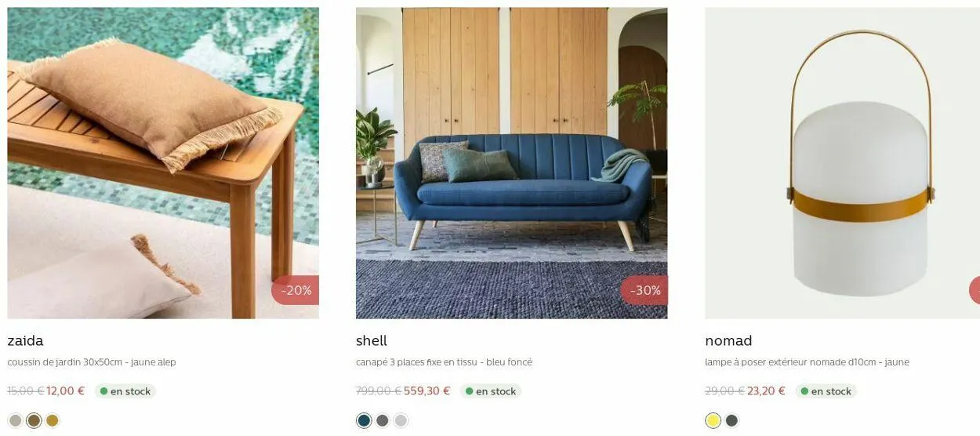The image size is (980, 436).
Task: Select the dark grey swatch for nomad lamp
Action: pos(731,421)
